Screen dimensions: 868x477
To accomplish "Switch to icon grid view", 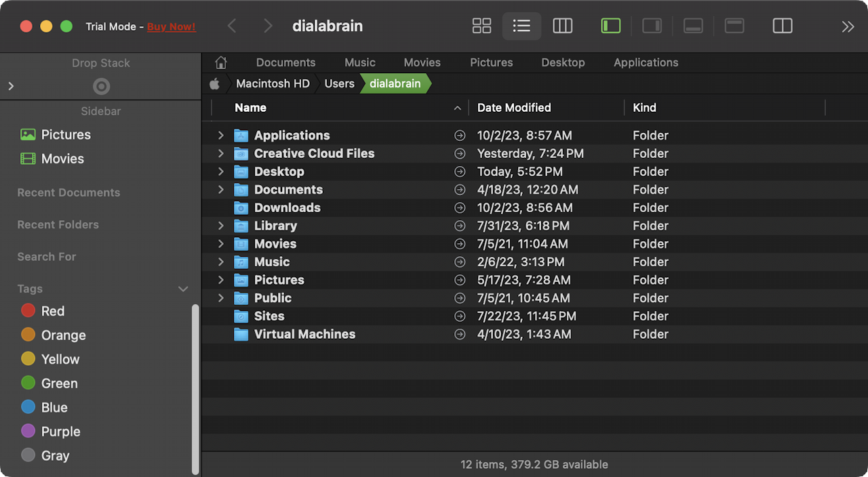I will pos(481,26).
